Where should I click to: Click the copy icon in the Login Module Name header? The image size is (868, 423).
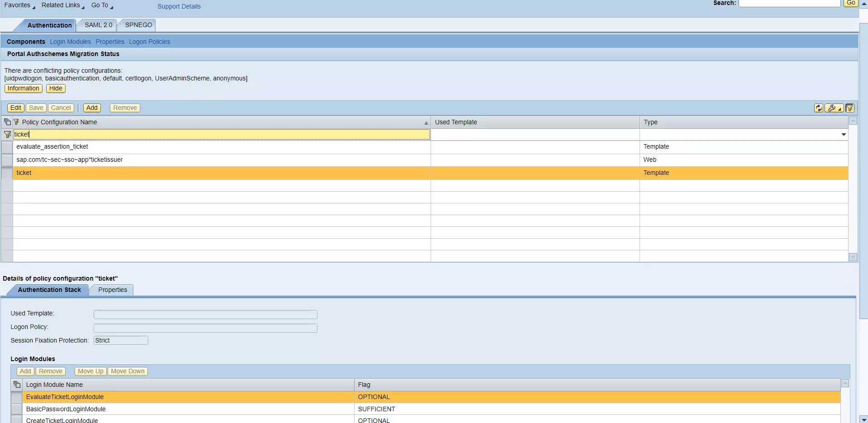coord(17,385)
